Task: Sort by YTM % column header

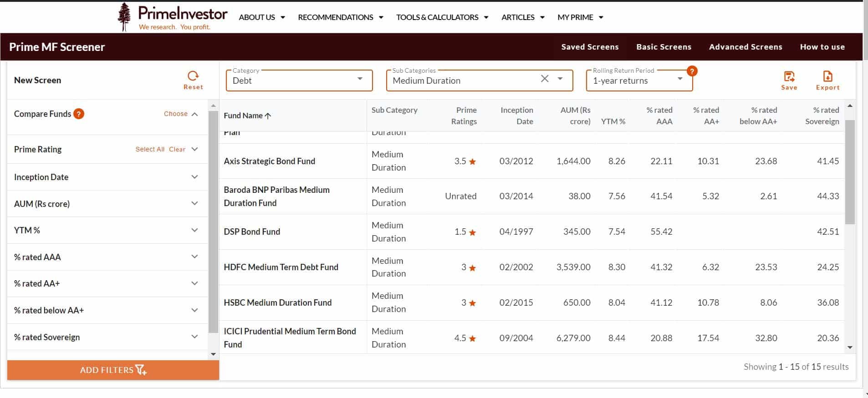Action: pyautogui.click(x=613, y=121)
